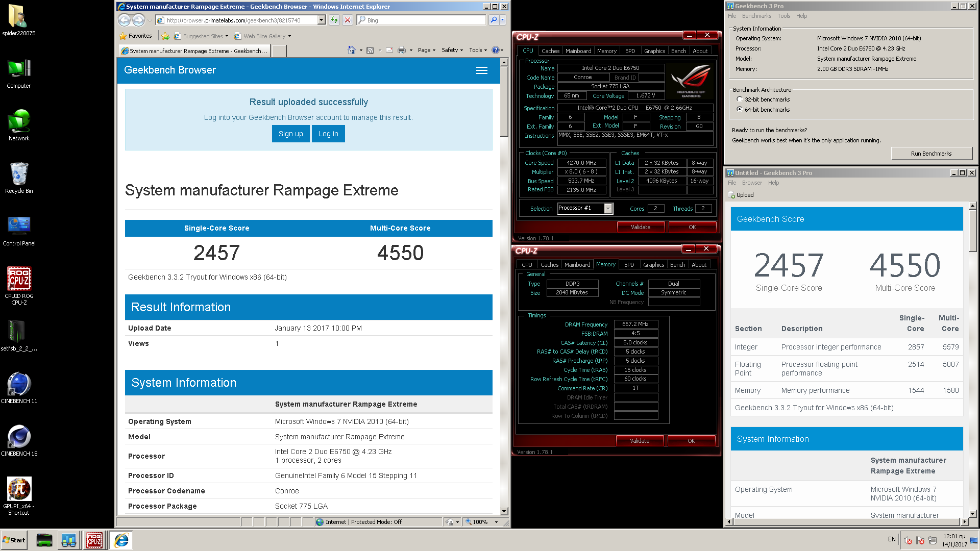The width and height of the screenshot is (980, 551).
Task: Click the Print icon in IE toolbar
Action: coord(402,50)
